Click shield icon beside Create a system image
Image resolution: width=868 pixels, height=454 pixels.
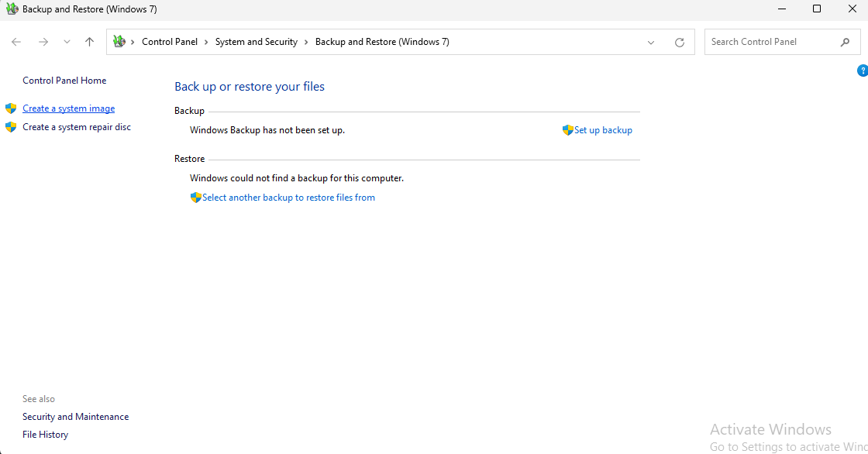click(11, 108)
